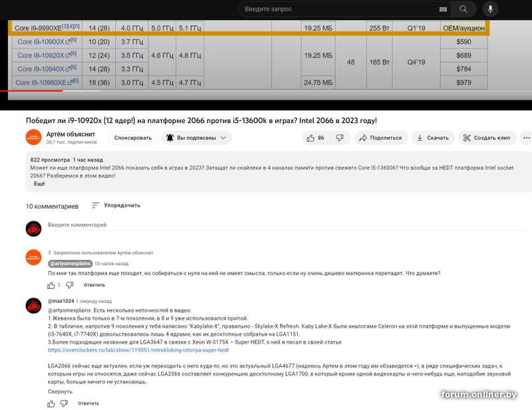Click the @artyomexplains mention in max1024's comment

[x=69, y=310]
